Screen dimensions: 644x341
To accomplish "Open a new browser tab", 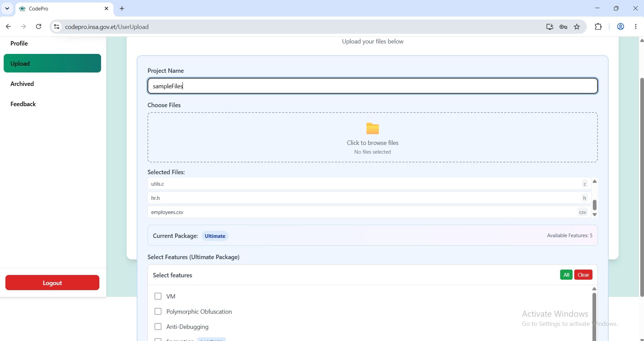I will tap(122, 8).
